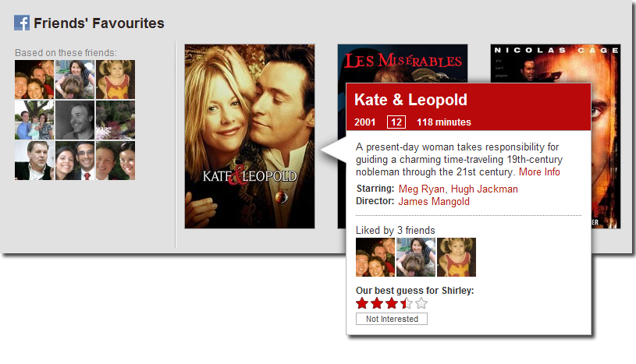Click first group photo under Liked by 3 friends
636x364 pixels.
pos(375,257)
